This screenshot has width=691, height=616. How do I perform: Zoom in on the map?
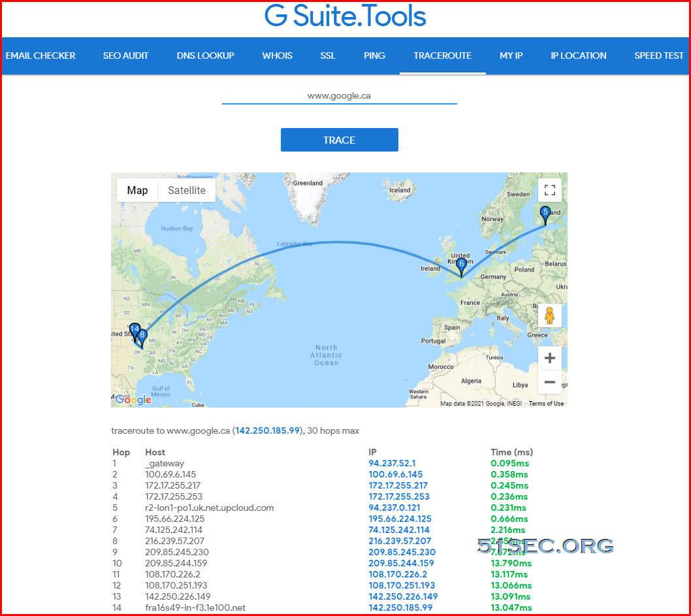click(549, 358)
